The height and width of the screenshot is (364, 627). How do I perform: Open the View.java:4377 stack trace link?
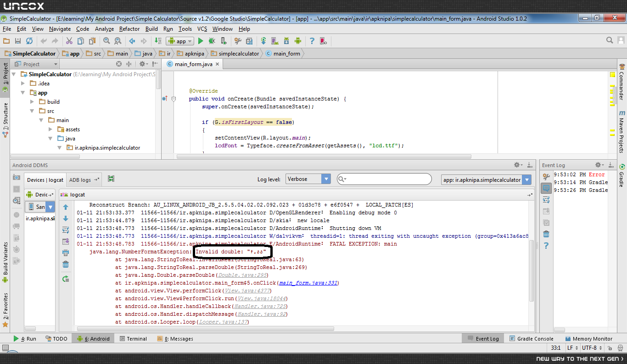click(247, 291)
